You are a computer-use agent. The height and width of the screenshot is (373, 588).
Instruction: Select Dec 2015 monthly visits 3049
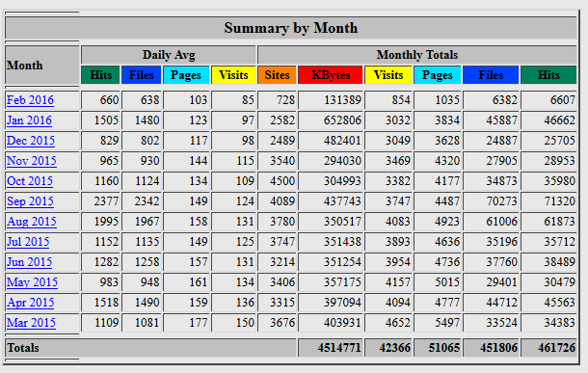pos(398,141)
